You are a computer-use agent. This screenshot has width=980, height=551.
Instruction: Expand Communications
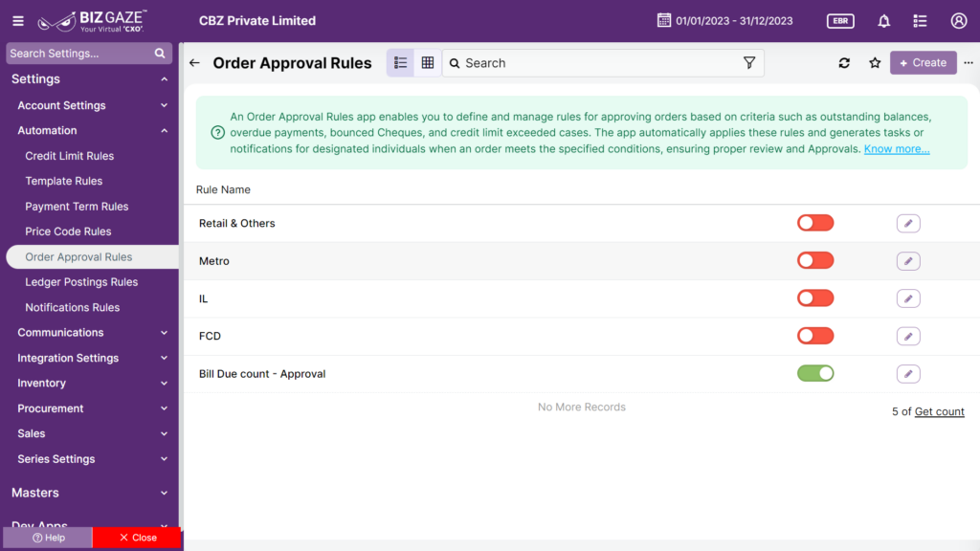(165, 333)
